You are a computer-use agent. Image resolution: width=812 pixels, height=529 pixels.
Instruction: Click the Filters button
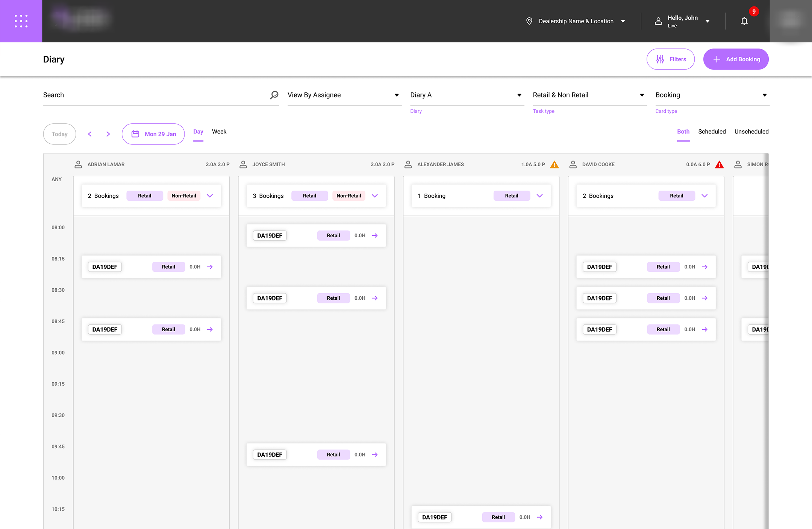(x=670, y=59)
